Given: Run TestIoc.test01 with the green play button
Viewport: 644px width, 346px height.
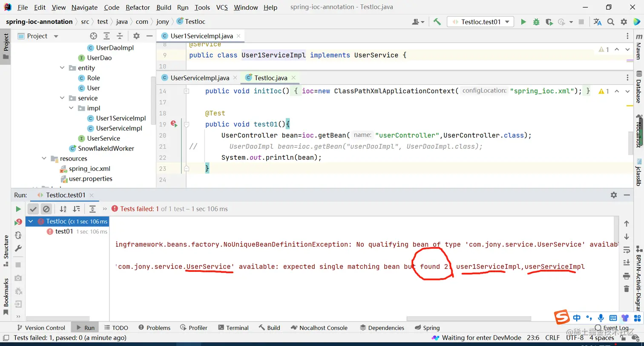Looking at the screenshot, I should click(523, 22).
